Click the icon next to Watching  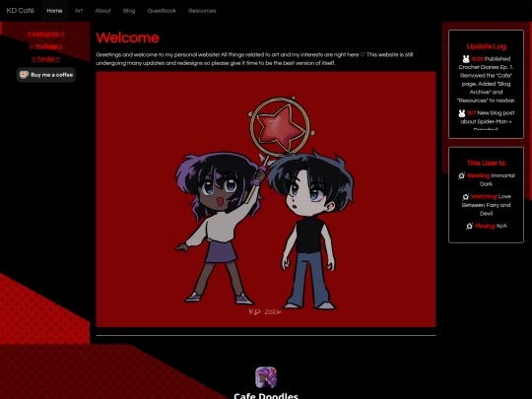[465, 197]
